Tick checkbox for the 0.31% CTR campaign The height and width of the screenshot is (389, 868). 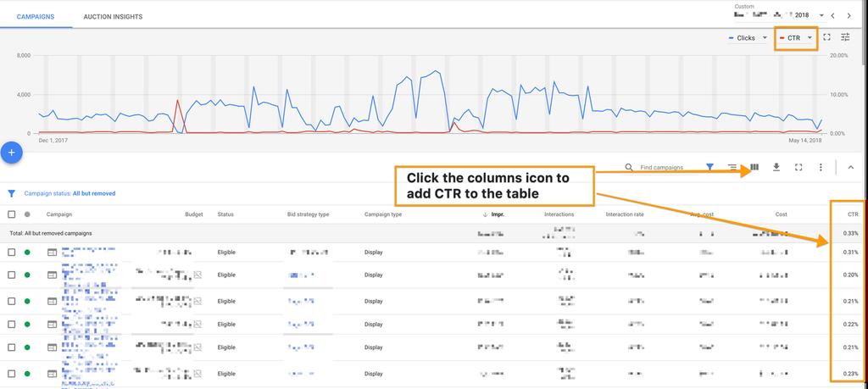click(12, 253)
